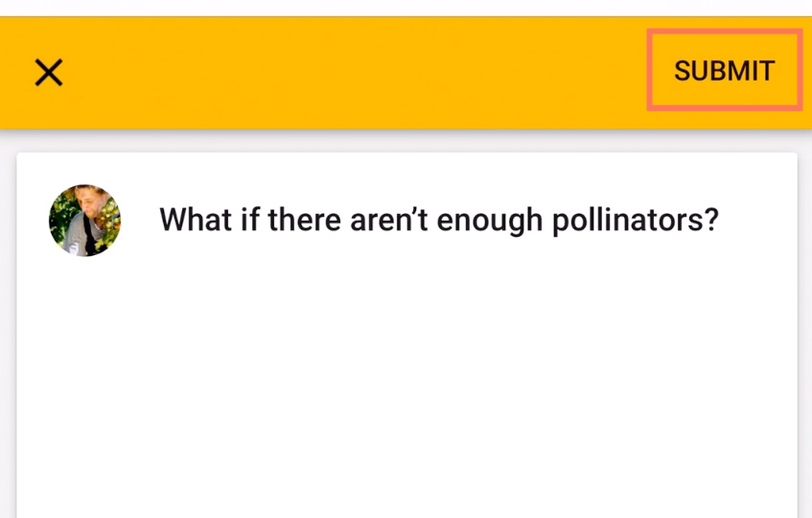Image resolution: width=812 pixels, height=518 pixels.
Task: Click the yellow header bar
Action: (x=345, y=72)
